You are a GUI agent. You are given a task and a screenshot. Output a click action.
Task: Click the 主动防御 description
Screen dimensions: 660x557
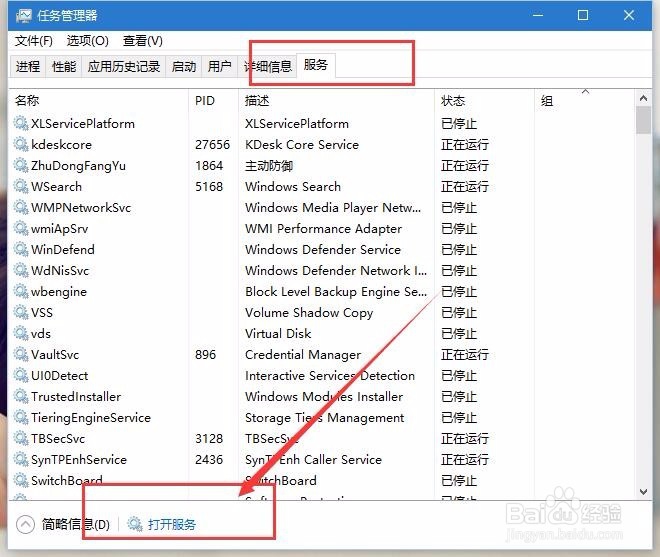tap(269, 165)
